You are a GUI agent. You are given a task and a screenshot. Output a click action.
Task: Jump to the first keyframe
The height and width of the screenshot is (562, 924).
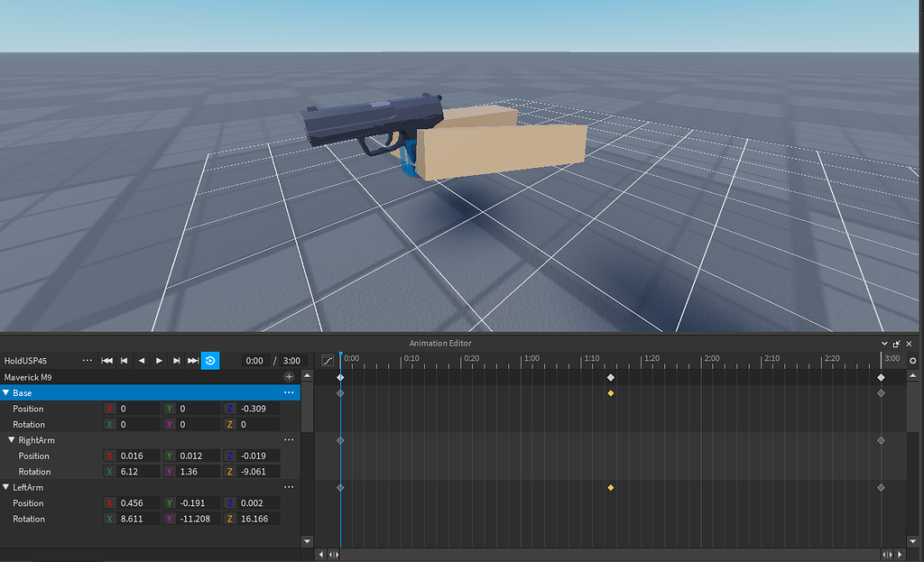click(106, 361)
